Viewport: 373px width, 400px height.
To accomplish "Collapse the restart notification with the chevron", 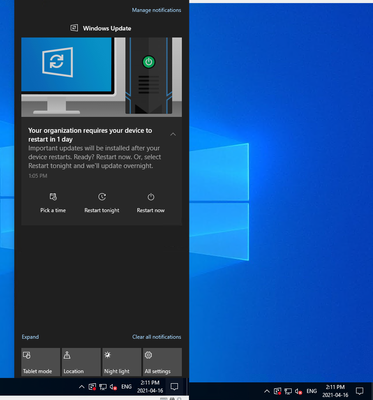I will 173,134.
